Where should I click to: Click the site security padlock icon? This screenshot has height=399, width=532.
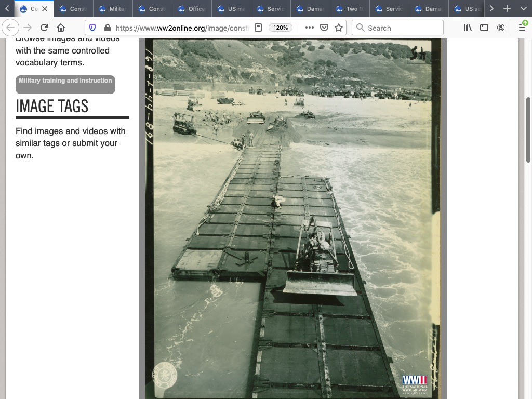coord(107,28)
